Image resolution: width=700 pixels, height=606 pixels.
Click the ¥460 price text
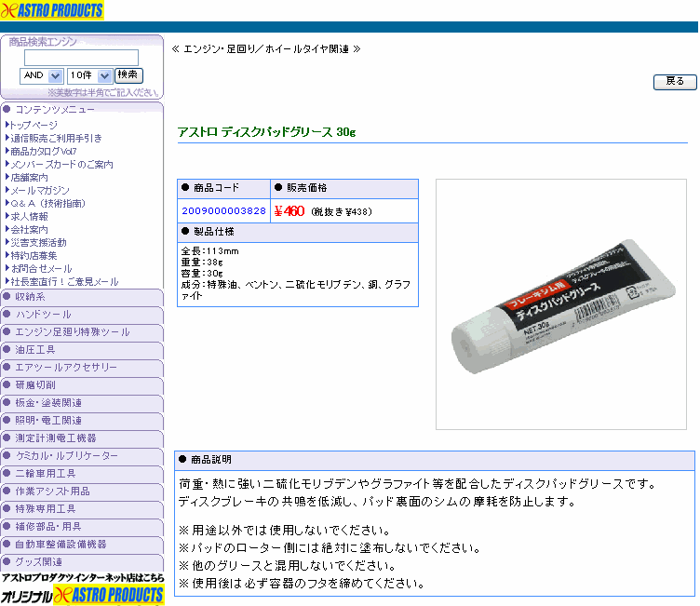(x=289, y=211)
